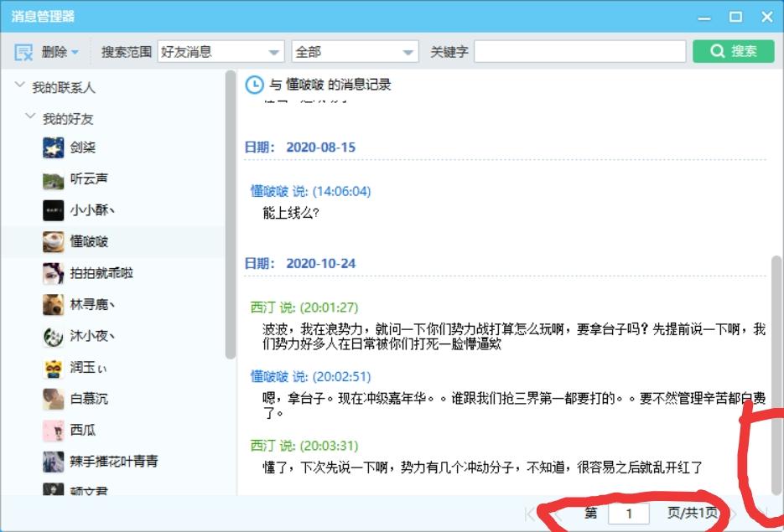Click 林寻鹿 dog avatar icon
784x532 pixels.
(x=54, y=305)
